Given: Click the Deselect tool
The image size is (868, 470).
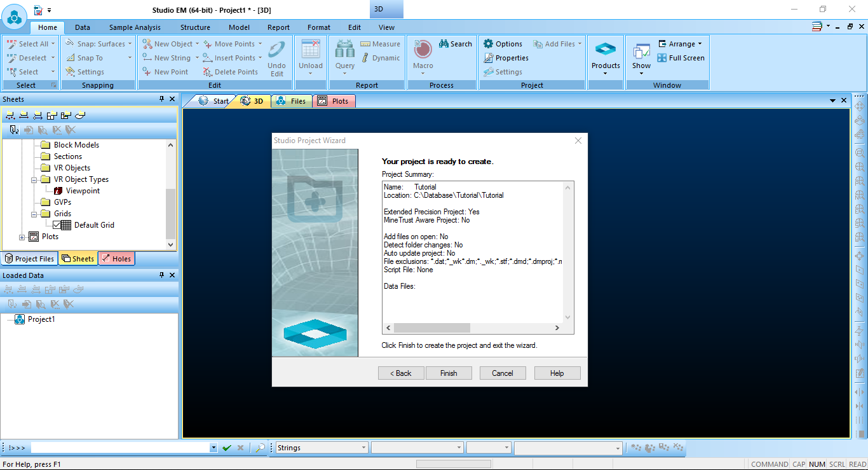Looking at the screenshot, I should pos(27,58).
